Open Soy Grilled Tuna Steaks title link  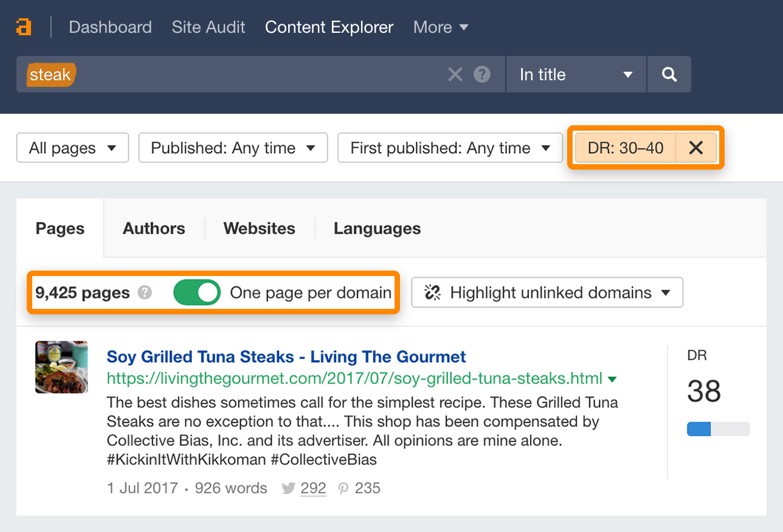coord(286,357)
